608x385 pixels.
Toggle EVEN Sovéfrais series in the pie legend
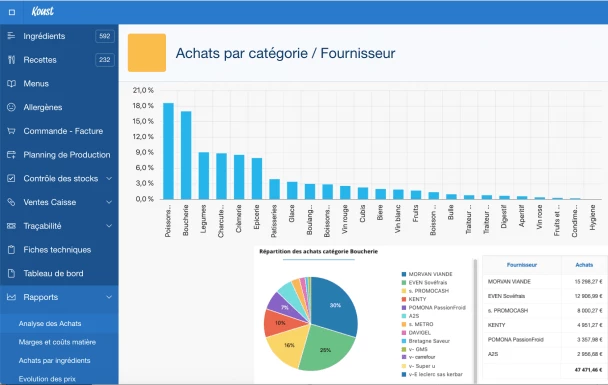(x=424, y=283)
